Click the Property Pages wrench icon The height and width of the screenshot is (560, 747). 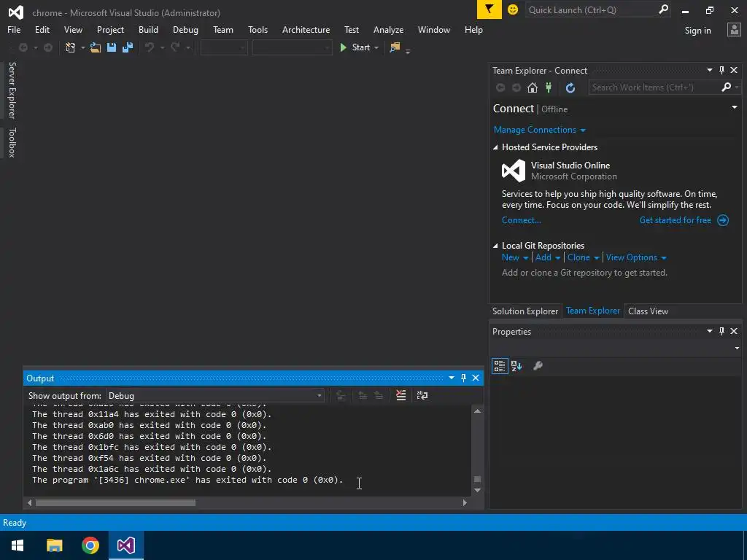point(538,366)
